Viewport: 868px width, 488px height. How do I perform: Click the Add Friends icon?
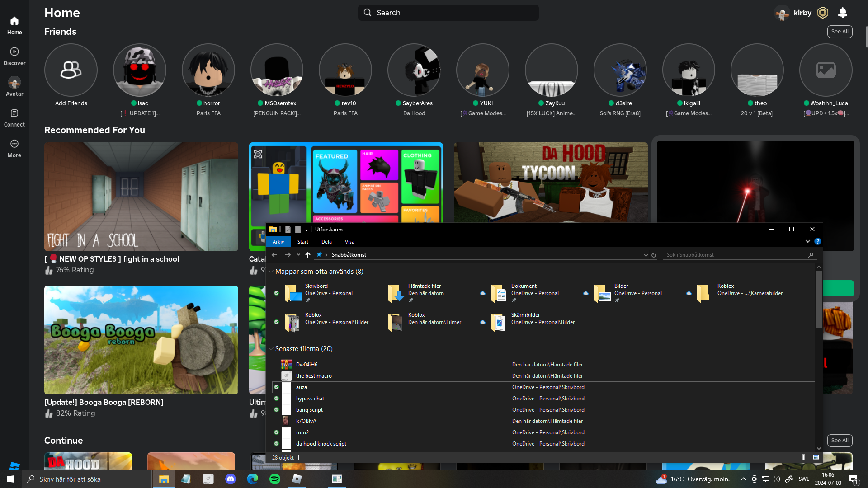[x=71, y=70]
